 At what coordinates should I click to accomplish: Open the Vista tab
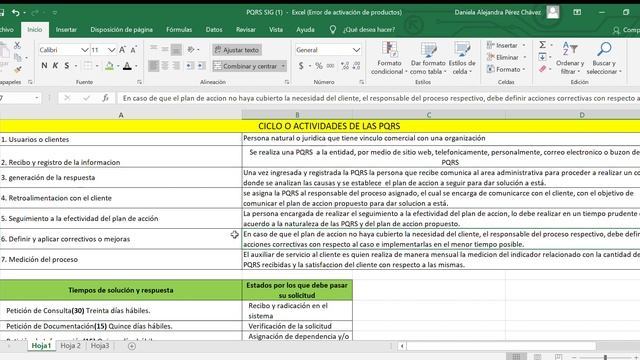point(276,29)
